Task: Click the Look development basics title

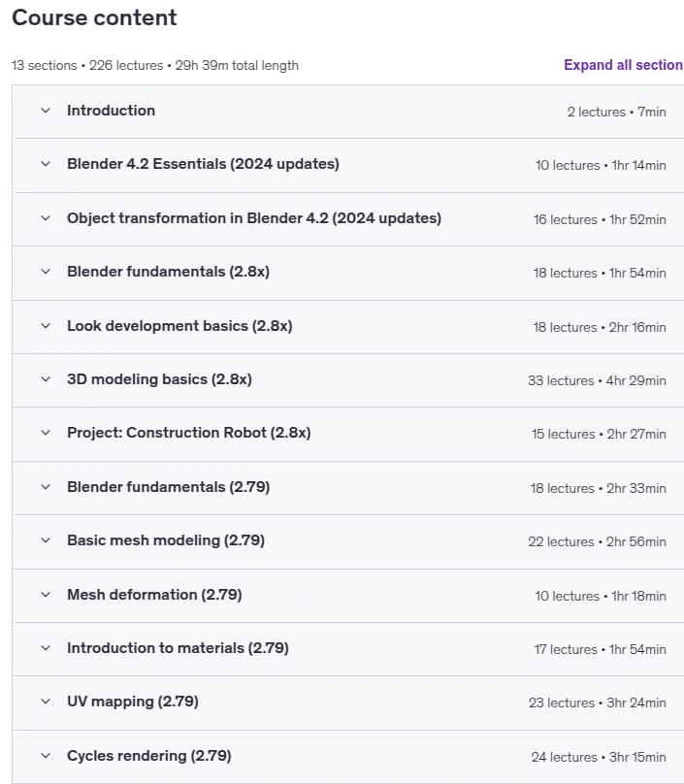Action: 179,326
